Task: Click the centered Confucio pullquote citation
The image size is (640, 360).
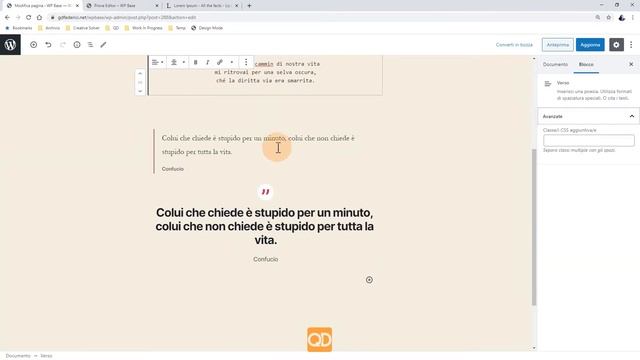Action: pos(265,259)
